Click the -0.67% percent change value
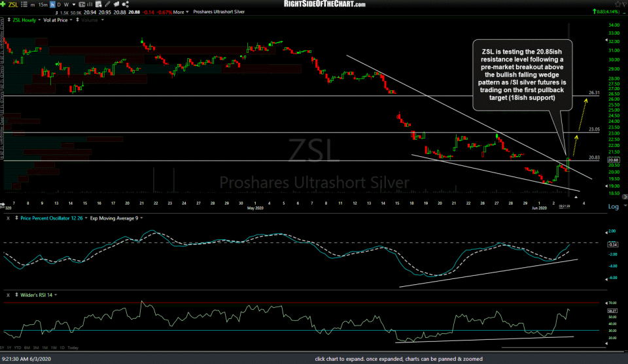This screenshot has height=364, width=628. 164,12
